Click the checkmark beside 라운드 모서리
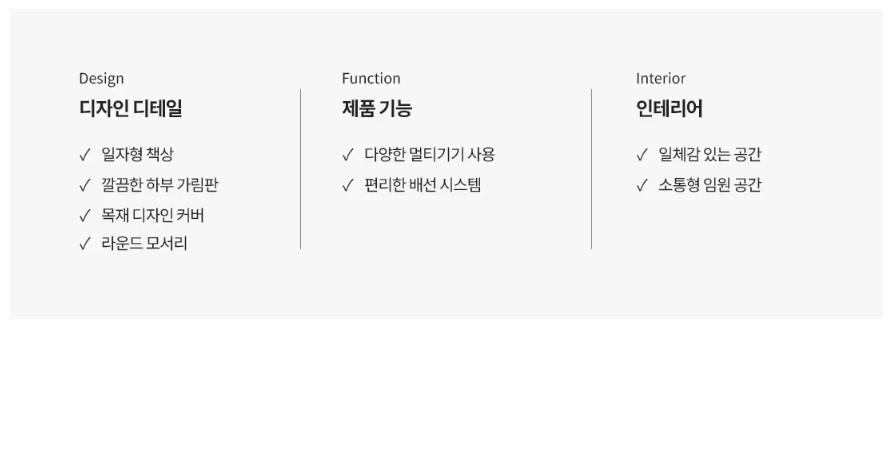 pos(85,244)
